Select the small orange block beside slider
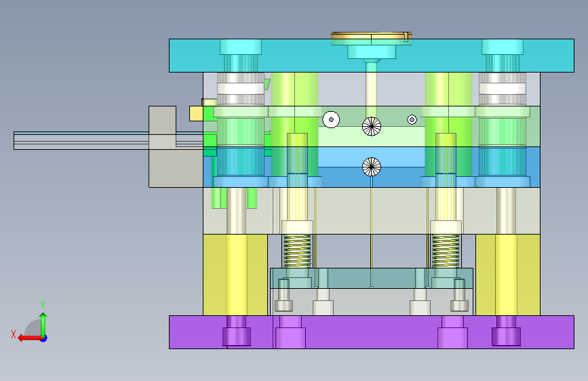Image resolution: width=588 pixels, height=381 pixels. (x=196, y=113)
